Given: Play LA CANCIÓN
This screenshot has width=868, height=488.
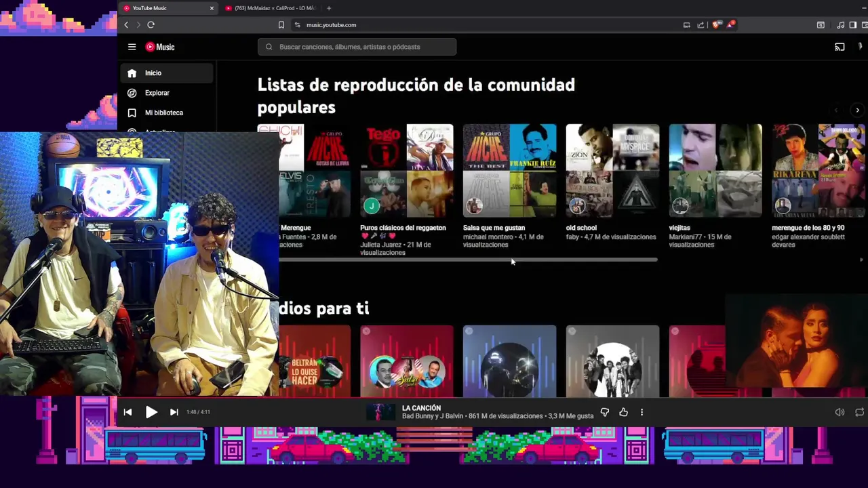Looking at the screenshot, I should click(x=151, y=412).
